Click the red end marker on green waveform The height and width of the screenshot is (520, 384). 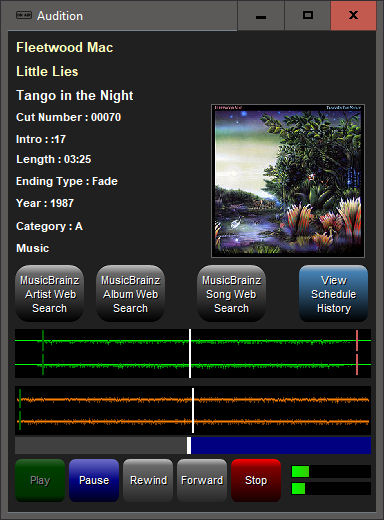point(357,352)
